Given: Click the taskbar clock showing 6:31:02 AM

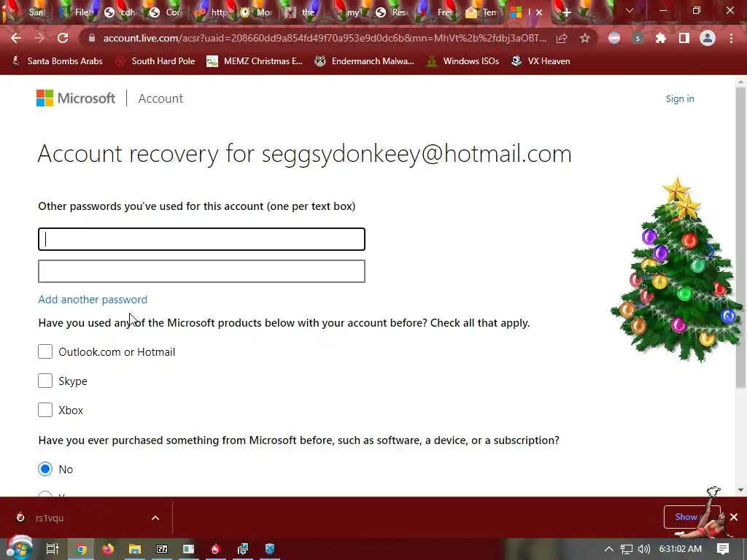Looking at the screenshot, I should 681,549.
